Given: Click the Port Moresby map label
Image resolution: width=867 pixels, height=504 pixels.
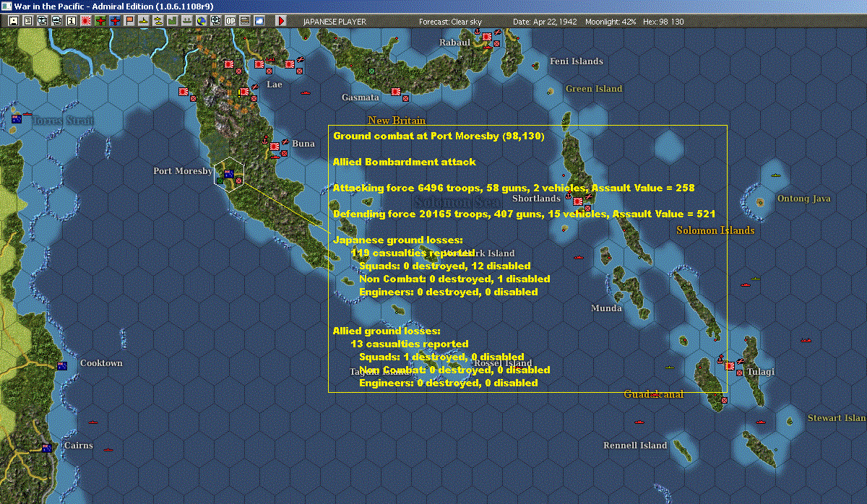Looking at the screenshot, I should pos(183,171).
